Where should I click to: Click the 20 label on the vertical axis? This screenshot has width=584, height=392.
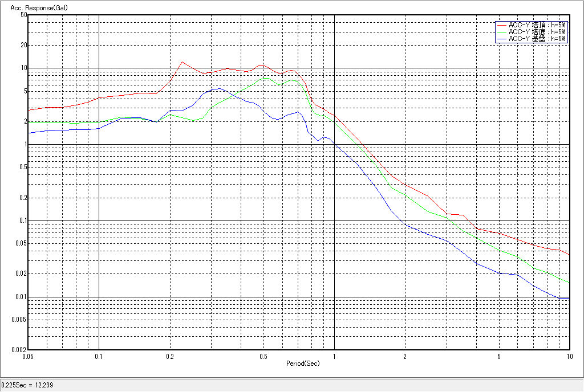24,45
